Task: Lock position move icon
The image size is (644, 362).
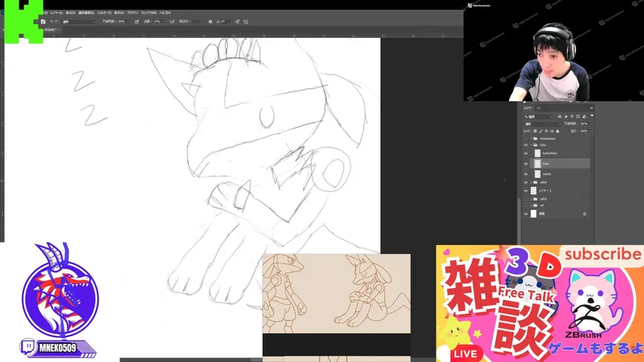Action: [547, 131]
